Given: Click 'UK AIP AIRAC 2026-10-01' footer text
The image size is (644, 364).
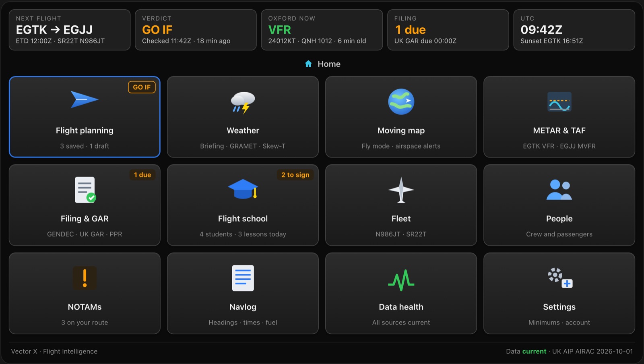Looking at the screenshot, I should (x=592, y=352).
